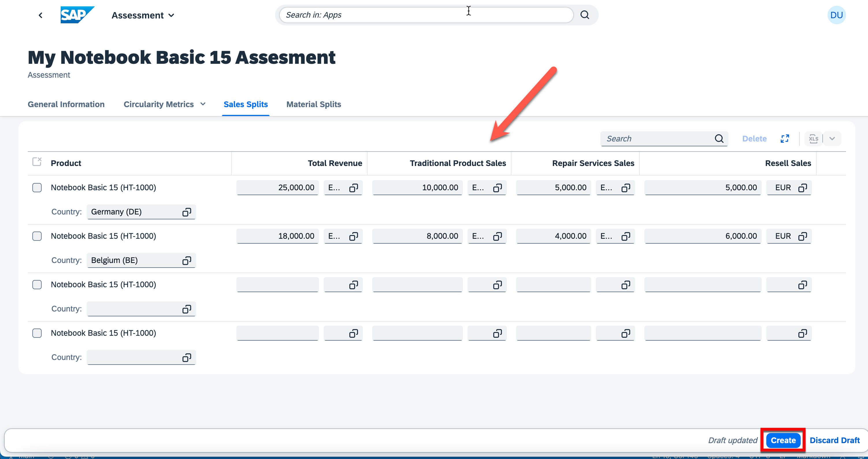Open Resell Sales currency help in third row
Image resolution: width=868 pixels, height=459 pixels.
click(x=802, y=285)
